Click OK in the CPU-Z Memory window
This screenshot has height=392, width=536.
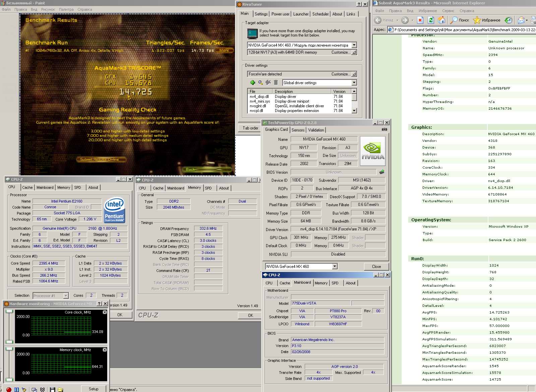[x=250, y=315]
